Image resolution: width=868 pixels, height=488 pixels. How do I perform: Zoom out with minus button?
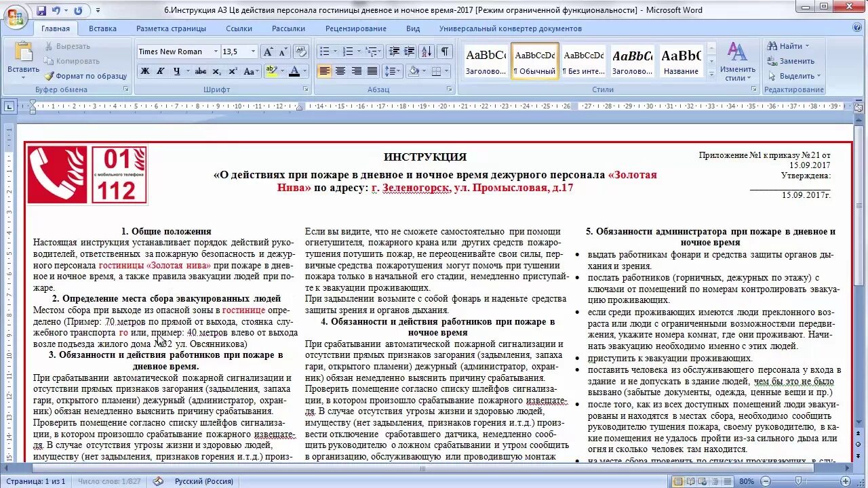[x=766, y=481]
